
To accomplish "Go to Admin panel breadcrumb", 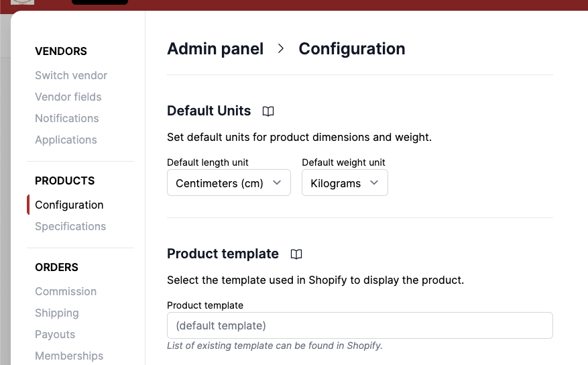I will pyautogui.click(x=215, y=49).
